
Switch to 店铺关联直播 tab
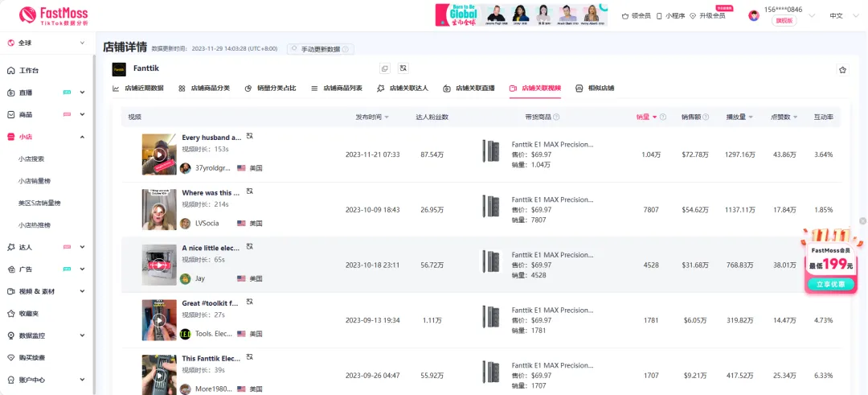(x=469, y=88)
